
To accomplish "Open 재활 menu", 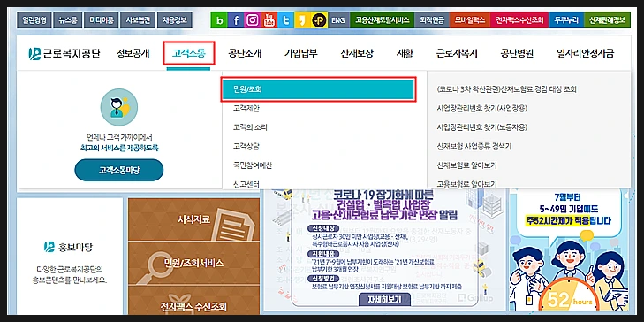I will coord(405,53).
